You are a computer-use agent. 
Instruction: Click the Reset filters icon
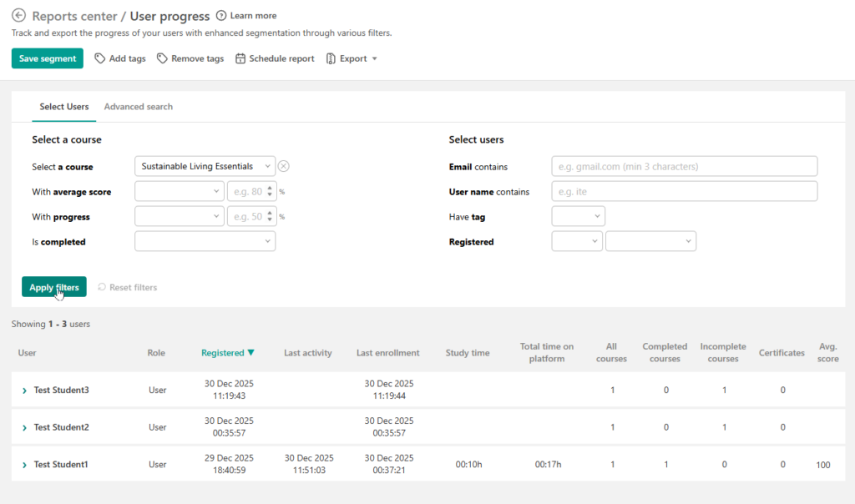point(102,287)
